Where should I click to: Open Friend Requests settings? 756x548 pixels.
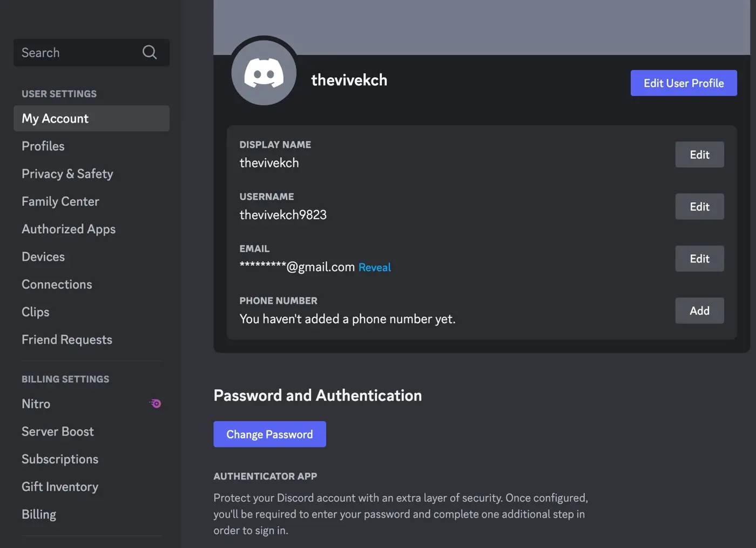[91, 340]
